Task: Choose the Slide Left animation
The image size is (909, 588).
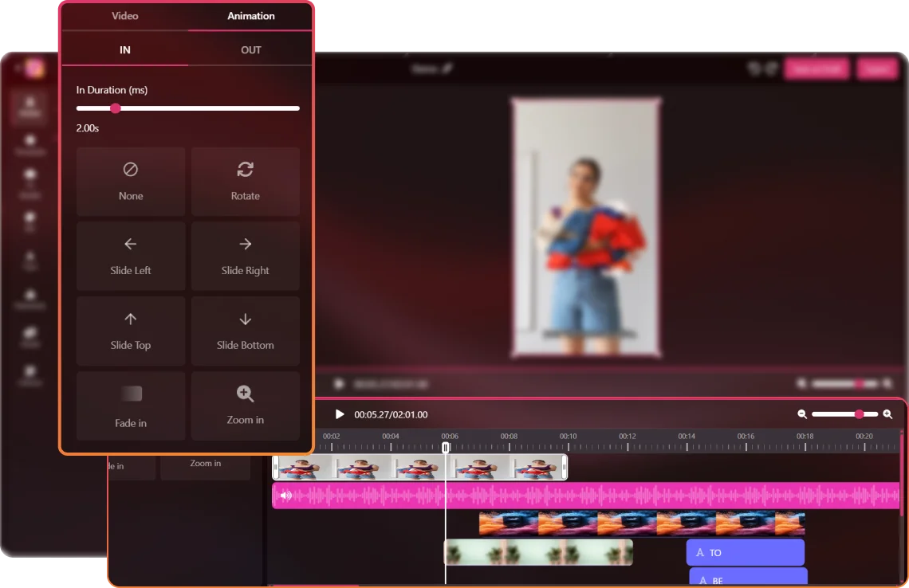Action: click(x=131, y=256)
